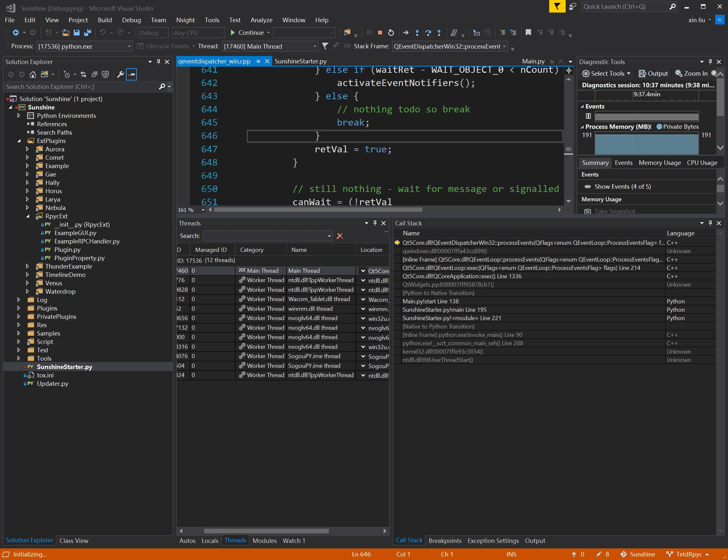
Task: Select tox.ini in Solution Explorer
Action: click(45, 375)
